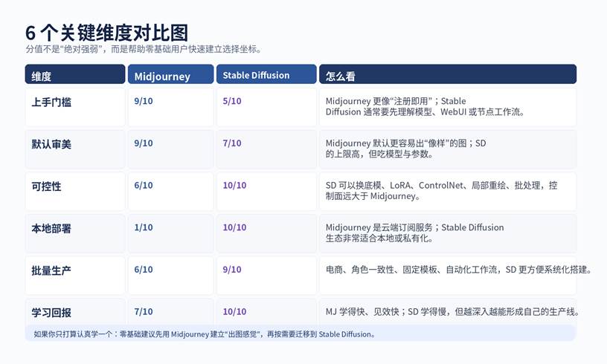
Task: Click the "批量生产" row label
Action: coord(51,270)
